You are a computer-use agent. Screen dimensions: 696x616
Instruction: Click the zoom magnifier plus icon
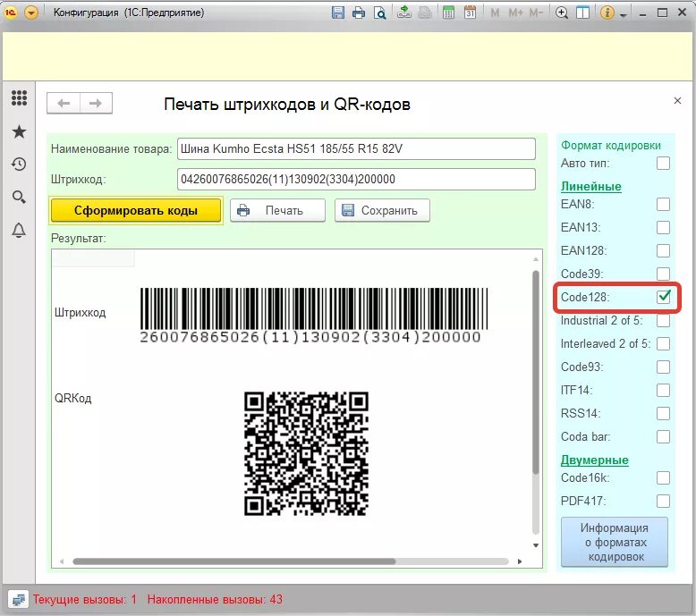click(x=562, y=13)
